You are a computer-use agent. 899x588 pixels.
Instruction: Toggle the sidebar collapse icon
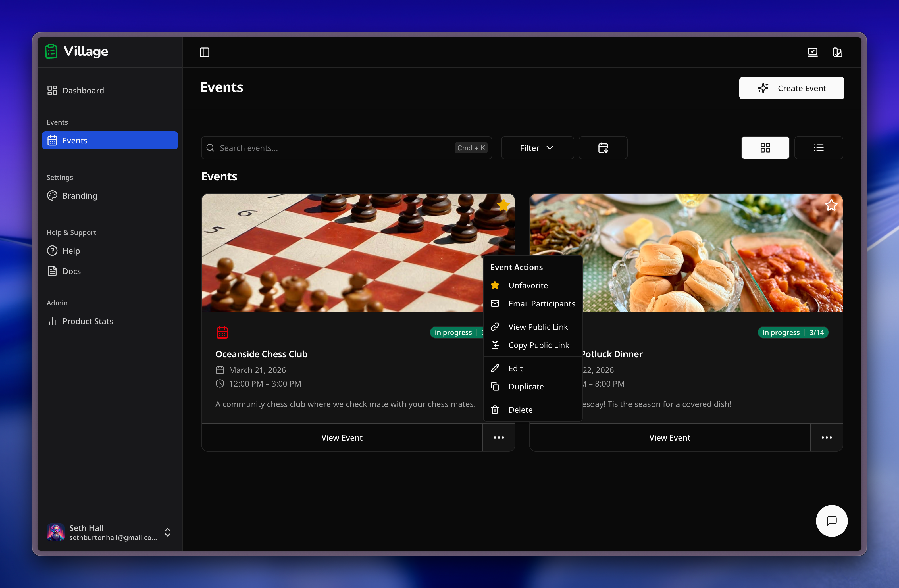204,52
